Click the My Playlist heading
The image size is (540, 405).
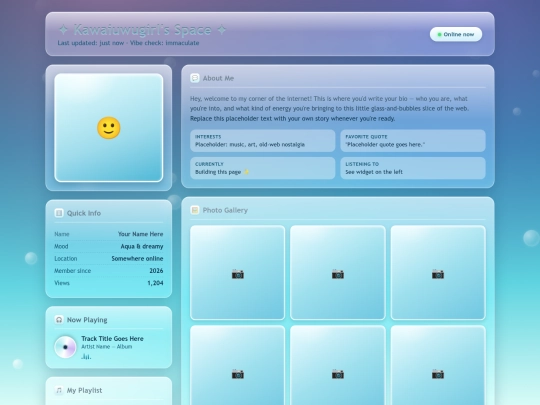point(84,391)
